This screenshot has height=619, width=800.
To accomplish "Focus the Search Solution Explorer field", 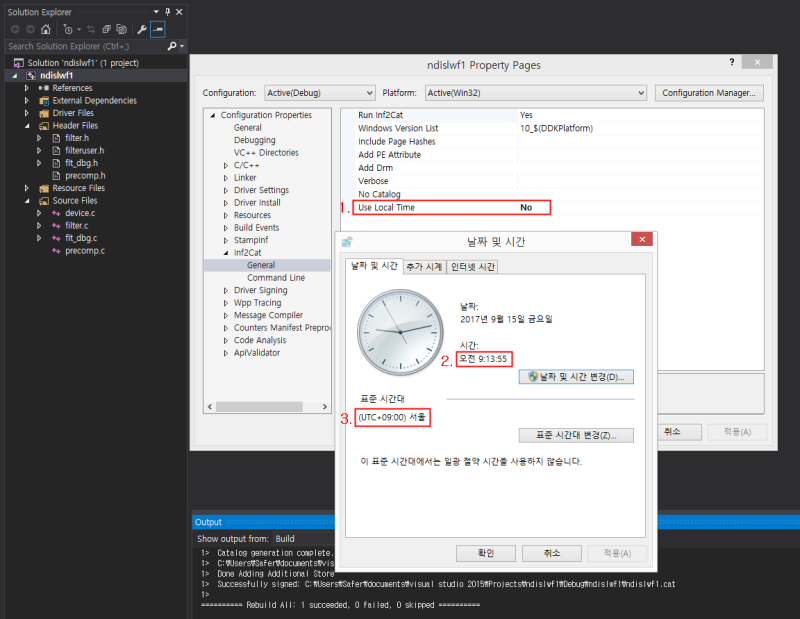I will [86, 46].
